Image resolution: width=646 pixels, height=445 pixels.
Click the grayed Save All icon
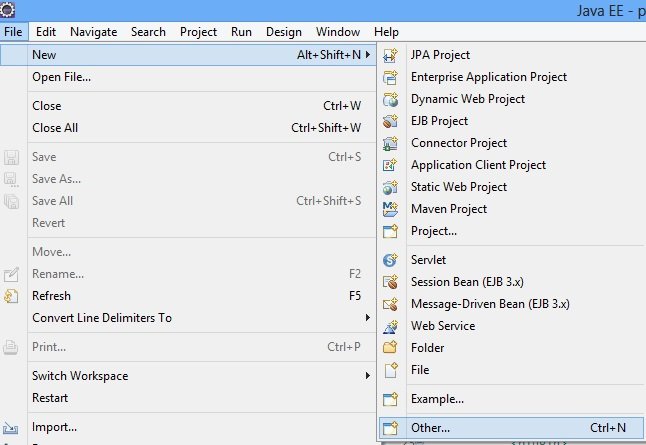[x=11, y=201]
